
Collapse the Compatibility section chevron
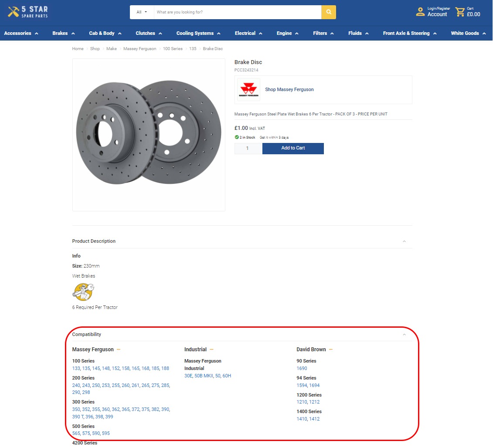404,335
